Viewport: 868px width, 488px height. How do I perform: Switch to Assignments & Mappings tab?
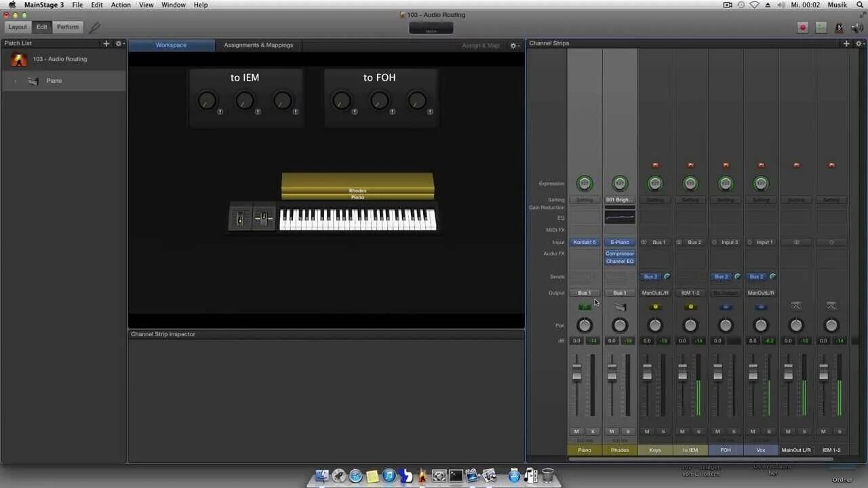click(x=258, y=45)
